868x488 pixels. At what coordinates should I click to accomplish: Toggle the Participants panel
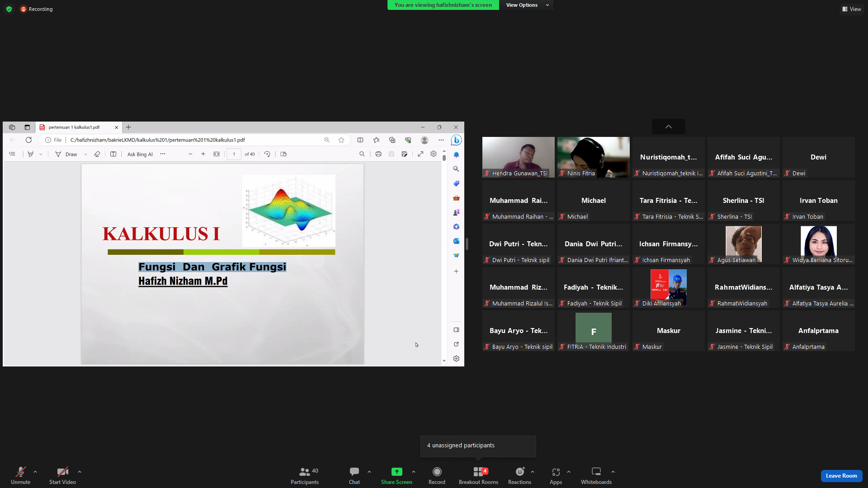(x=305, y=475)
